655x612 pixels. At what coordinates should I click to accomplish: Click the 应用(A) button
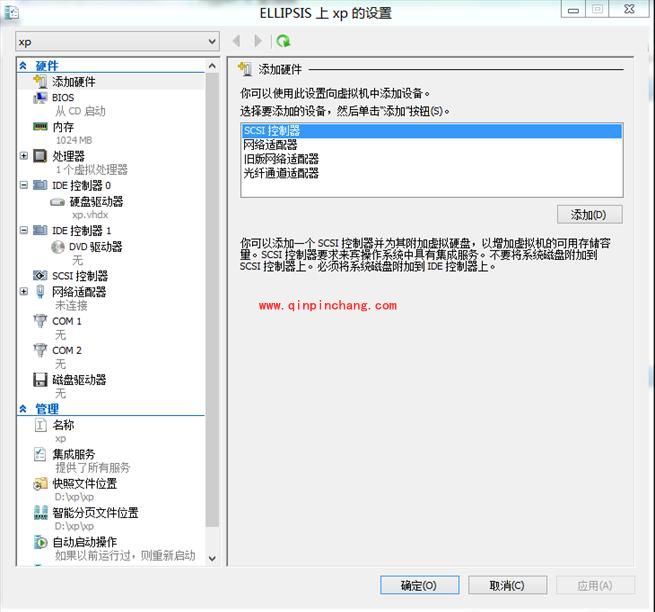(595, 585)
